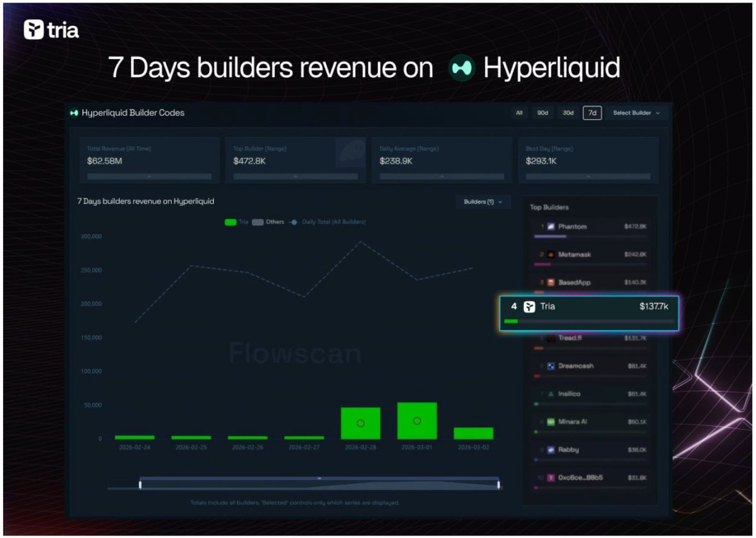The width and height of the screenshot is (756, 538).
Task: Click the Tria icon in highlighted row
Action: [x=530, y=307]
